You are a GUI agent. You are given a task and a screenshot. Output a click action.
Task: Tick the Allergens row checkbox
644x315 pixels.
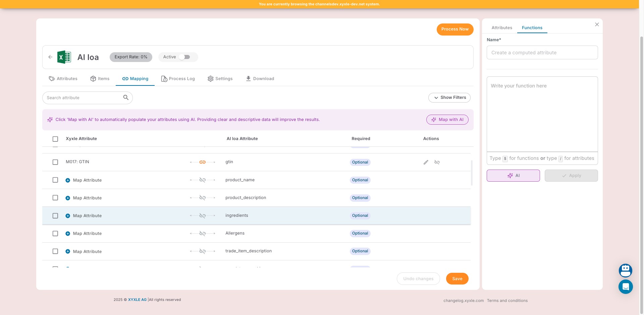pyautogui.click(x=55, y=234)
